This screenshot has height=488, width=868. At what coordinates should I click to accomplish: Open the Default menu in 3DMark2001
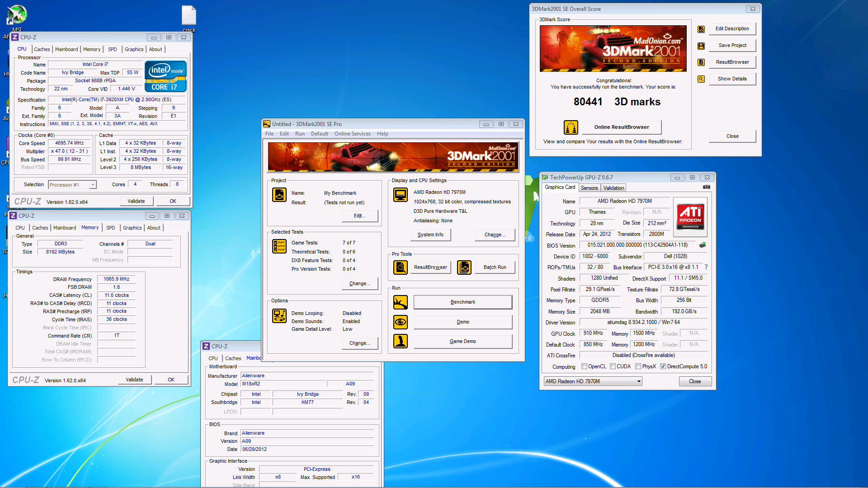coord(320,134)
